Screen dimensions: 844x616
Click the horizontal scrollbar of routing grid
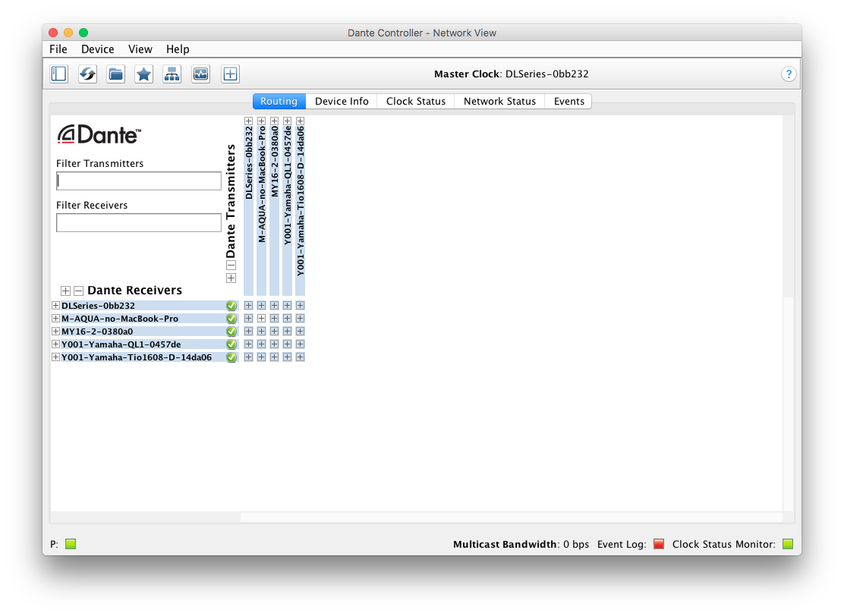tap(512, 517)
